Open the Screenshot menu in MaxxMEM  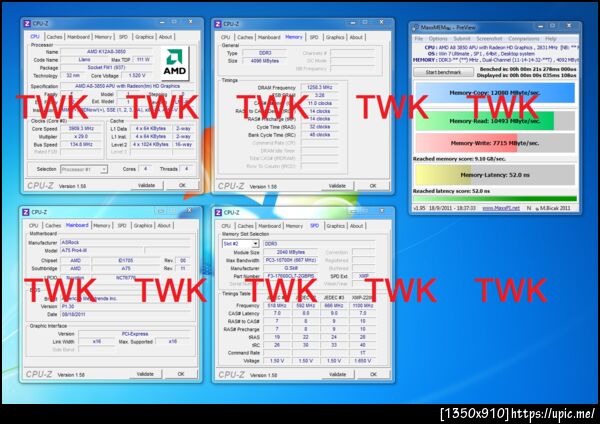pos(489,39)
